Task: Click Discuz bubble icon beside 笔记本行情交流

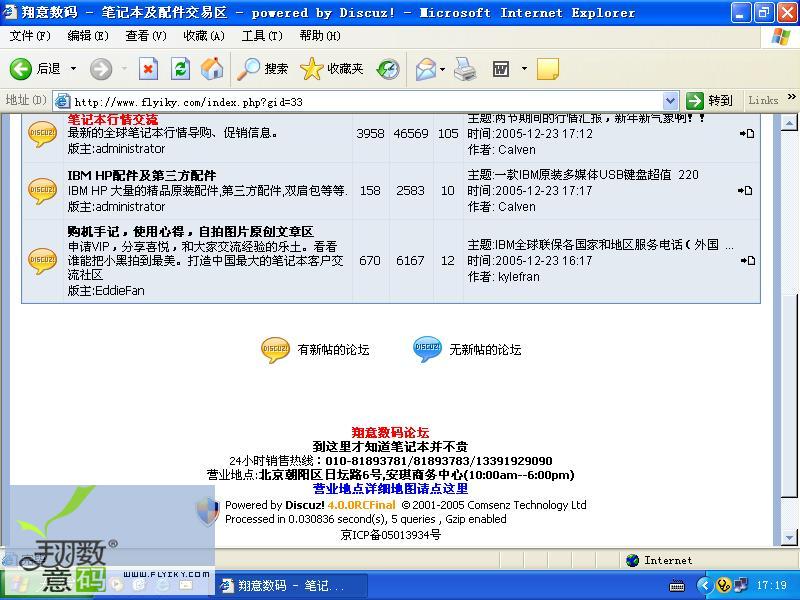Action: [42, 134]
